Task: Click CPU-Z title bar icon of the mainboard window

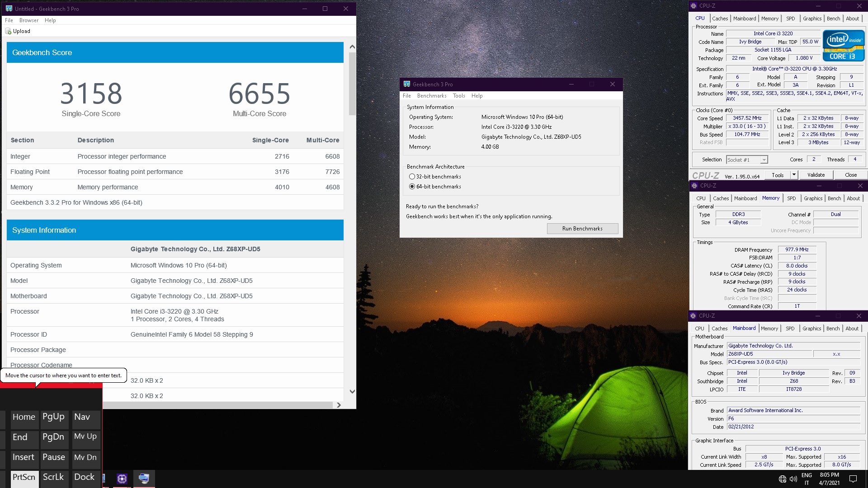Action: [693, 316]
